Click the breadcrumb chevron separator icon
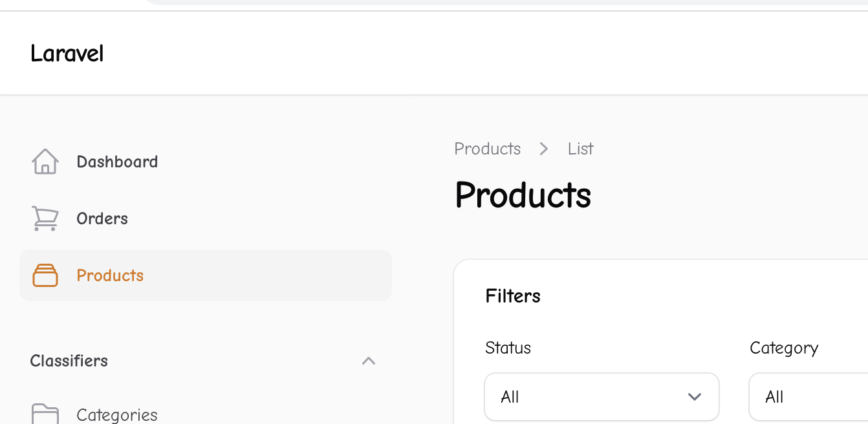This screenshot has height=424, width=868. point(544,149)
